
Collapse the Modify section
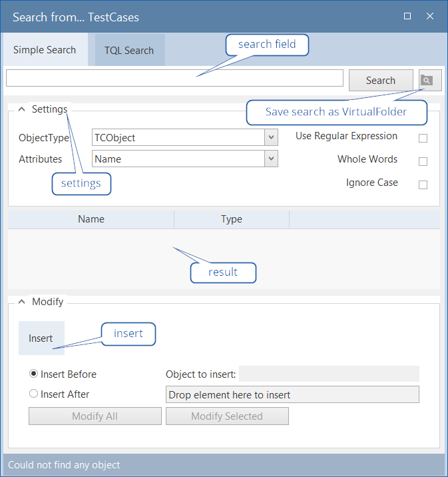[x=21, y=302]
